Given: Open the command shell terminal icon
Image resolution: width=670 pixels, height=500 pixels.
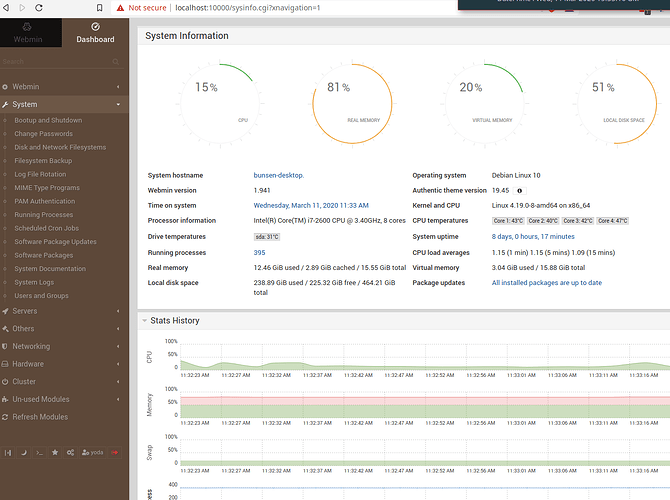Looking at the screenshot, I should pyautogui.click(x=39, y=453).
